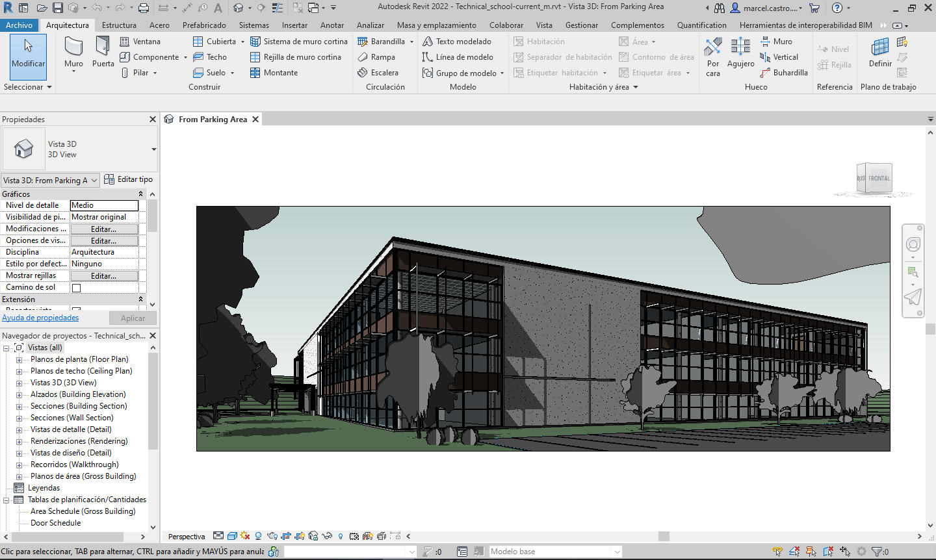This screenshot has width=936, height=560.
Task: Switch to the Estructura ribbon tab
Action: tap(119, 25)
